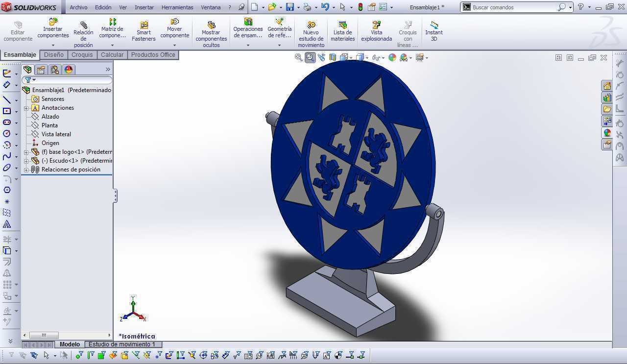Click the Relación de posición button
Viewport: 627px width, 364px height.
83,34
